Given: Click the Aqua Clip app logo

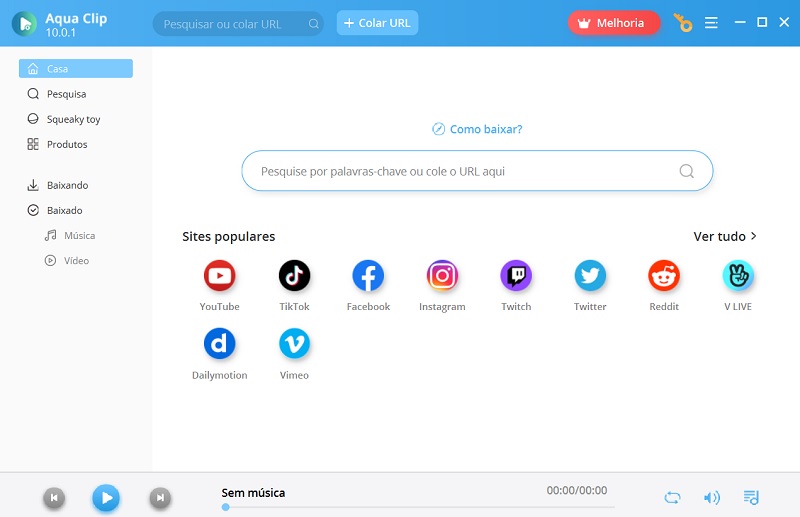Looking at the screenshot, I should point(24,23).
